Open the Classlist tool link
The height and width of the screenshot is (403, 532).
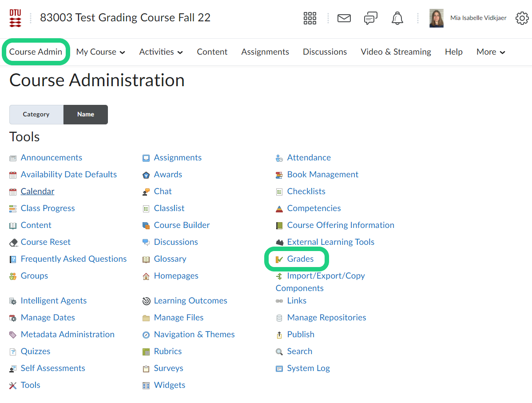[169, 208]
